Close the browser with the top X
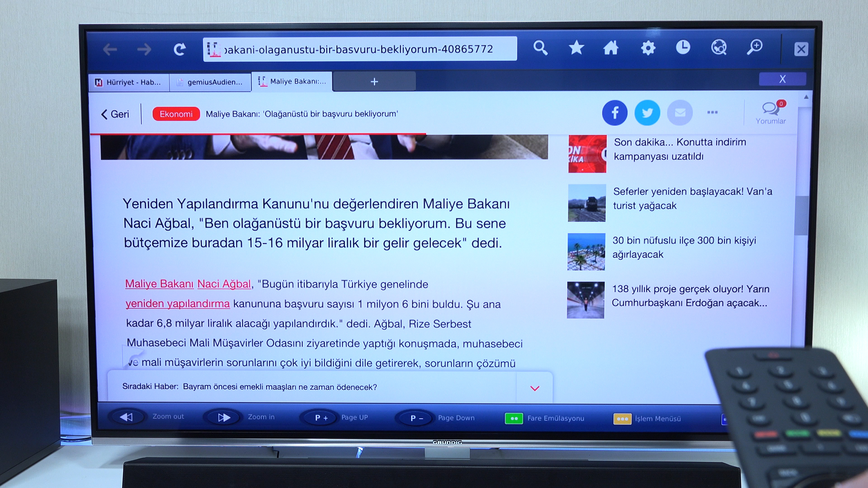This screenshot has width=868, height=488. pyautogui.click(x=801, y=49)
